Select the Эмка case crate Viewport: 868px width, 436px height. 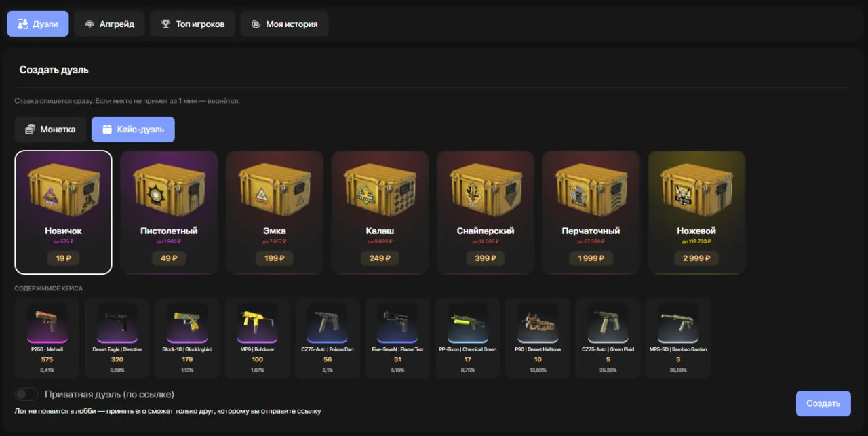(275, 212)
